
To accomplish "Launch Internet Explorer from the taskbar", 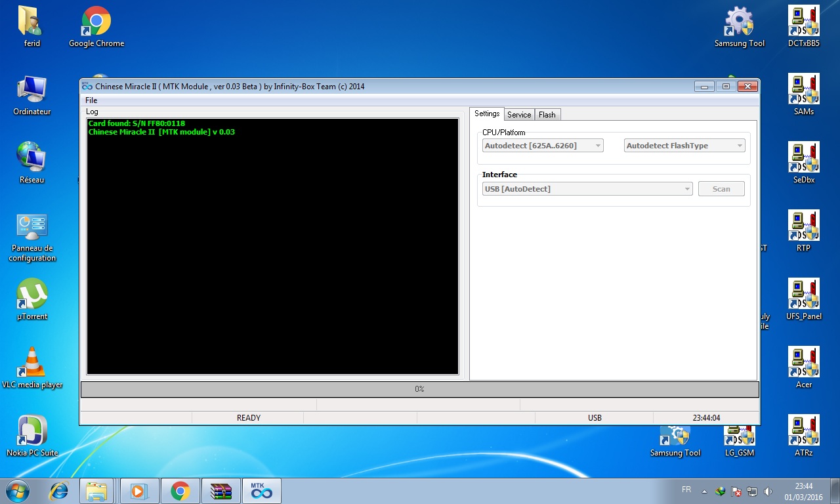I will [60, 490].
